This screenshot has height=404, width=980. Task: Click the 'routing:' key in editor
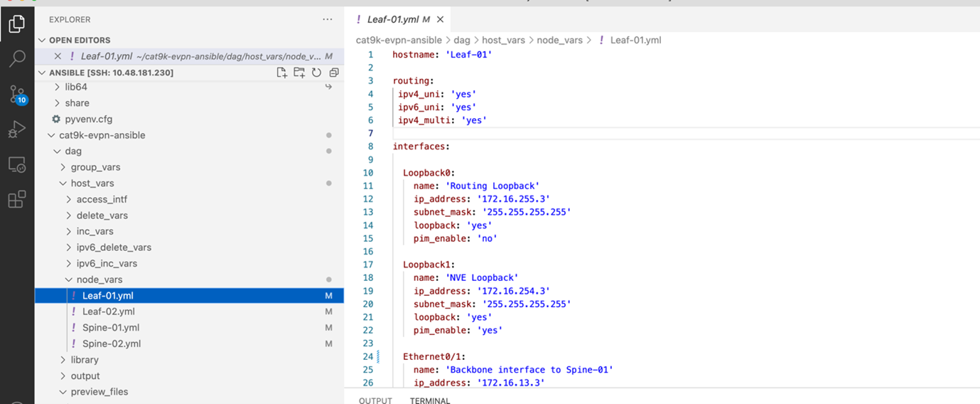point(413,80)
